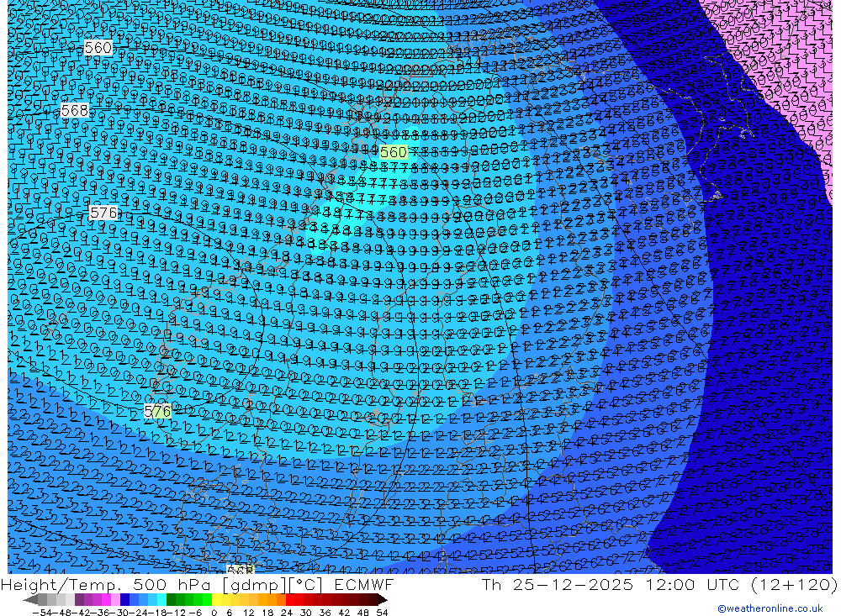This screenshot has width=841, height=616.
Task: Click the weatheronline.co.uk copyright link
Action: click(x=770, y=608)
